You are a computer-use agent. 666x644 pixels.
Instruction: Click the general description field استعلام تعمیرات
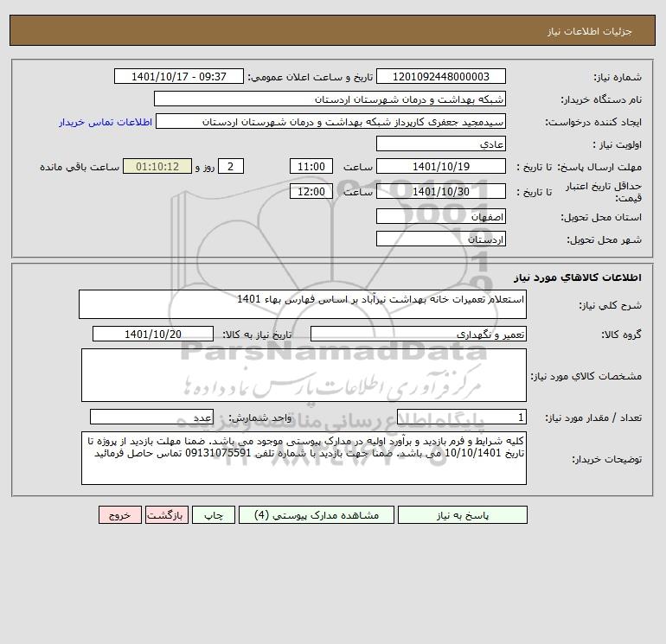303,304
